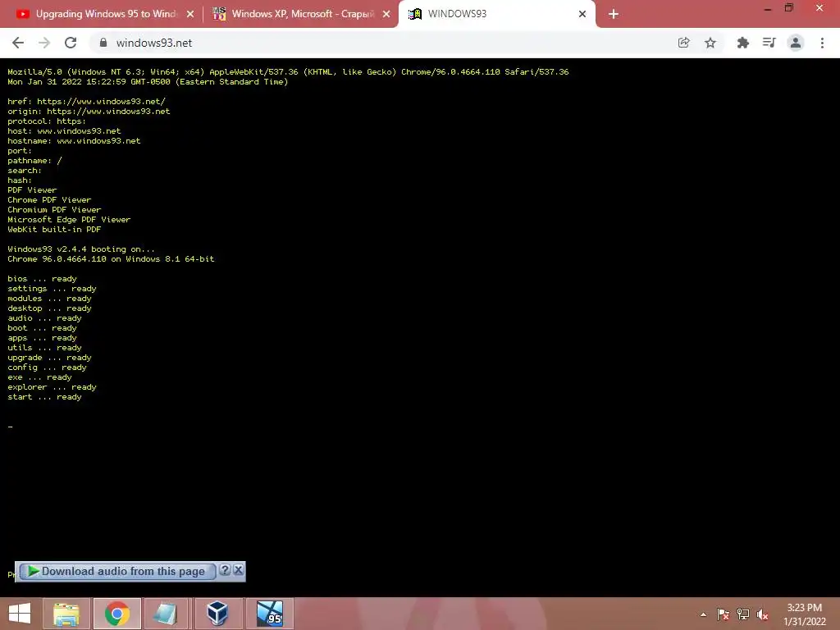Click the 'bios ... ready' line

coord(42,279)
